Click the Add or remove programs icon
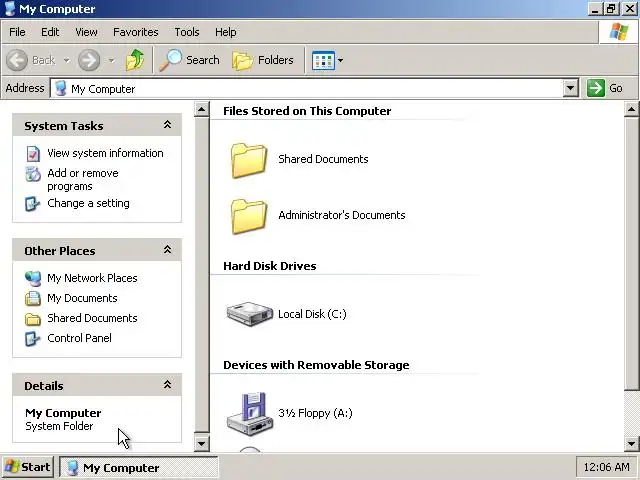 click(33, 174)
